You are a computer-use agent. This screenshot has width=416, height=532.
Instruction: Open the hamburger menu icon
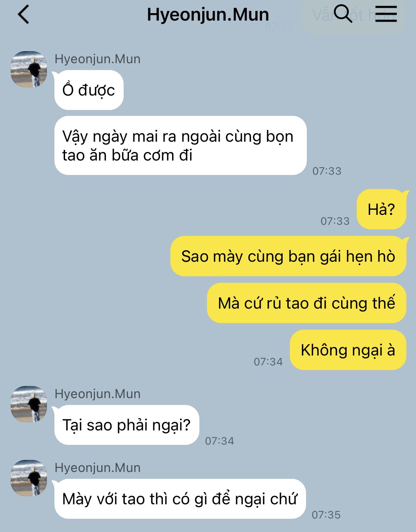pyautogui.click(x=386, y=14)
